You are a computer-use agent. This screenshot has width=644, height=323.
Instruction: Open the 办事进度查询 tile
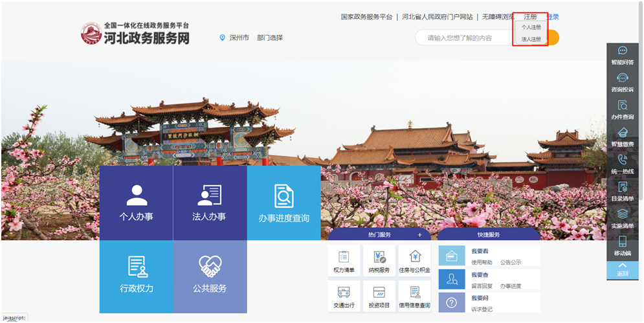(283, 203)
